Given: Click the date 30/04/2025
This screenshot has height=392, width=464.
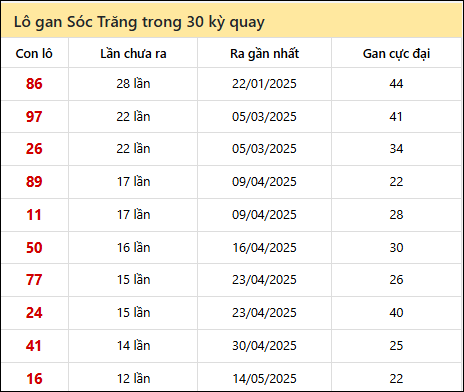Looking at the screenshot, I should tap(264, 346).
